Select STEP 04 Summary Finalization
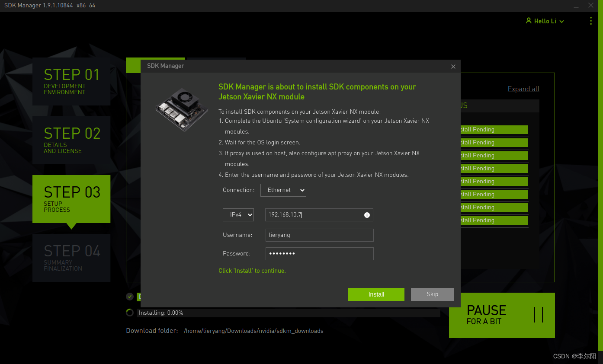Image resolution: width=603 pixels, height=364 pixels. (x=71, y=258)
